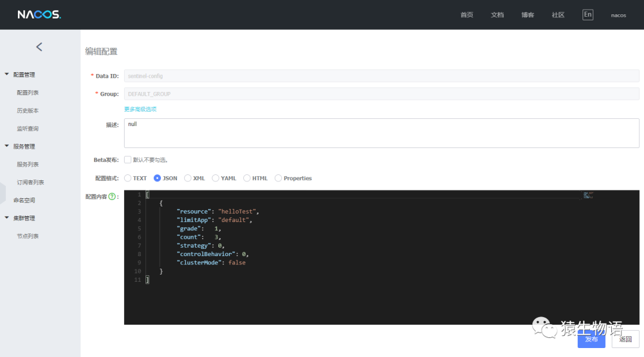This screenshot has width=644, height=357.
Task: Collapse sidebar with back arrow
Action: [39, 47]
